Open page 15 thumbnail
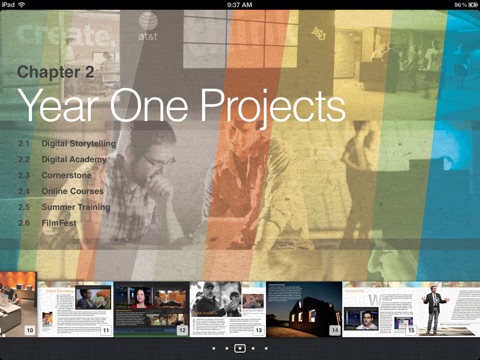Image resolution: width=480 pixels, height=360 pixels. coord(380,309)
